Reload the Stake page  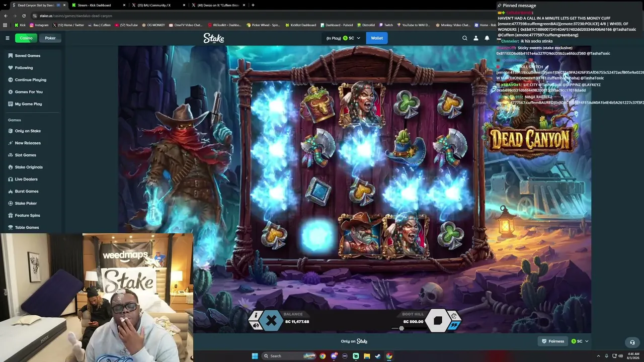pos(24,16)
